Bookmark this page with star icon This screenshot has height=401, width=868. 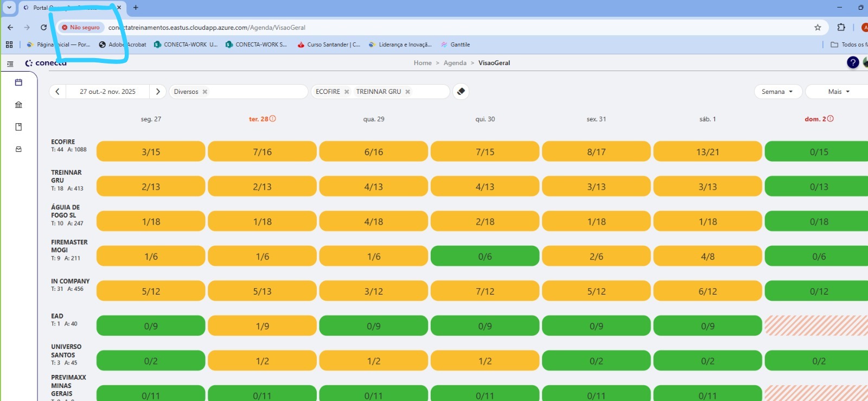point(818,28)
